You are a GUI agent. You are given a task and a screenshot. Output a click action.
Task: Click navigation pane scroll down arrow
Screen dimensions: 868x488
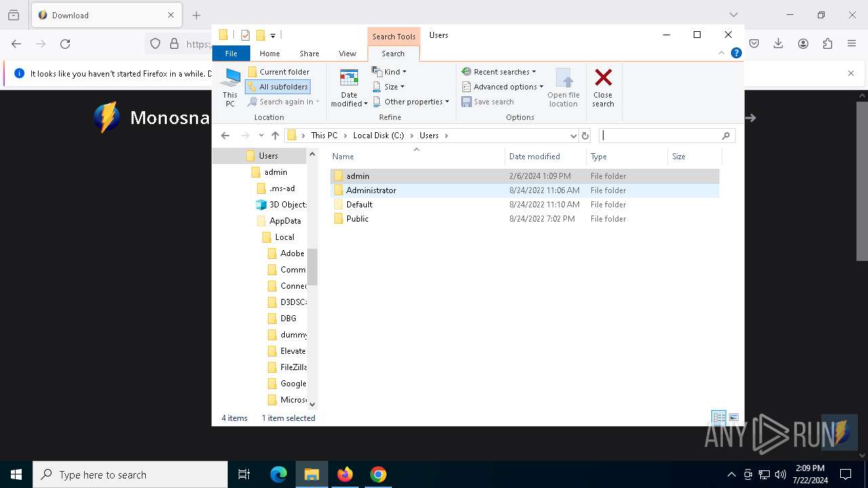tap(312, 405)
